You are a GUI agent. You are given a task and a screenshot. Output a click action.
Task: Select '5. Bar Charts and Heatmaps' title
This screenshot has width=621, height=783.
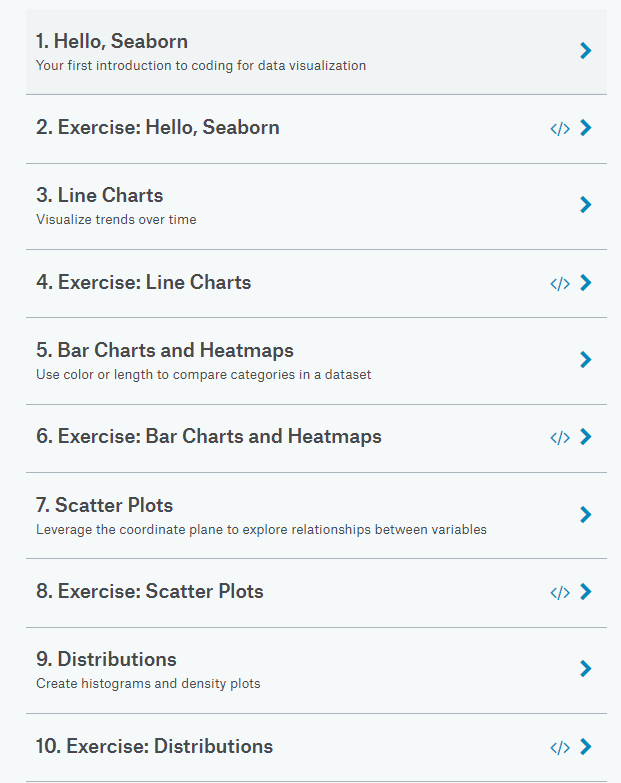click(x=165, y=350)
